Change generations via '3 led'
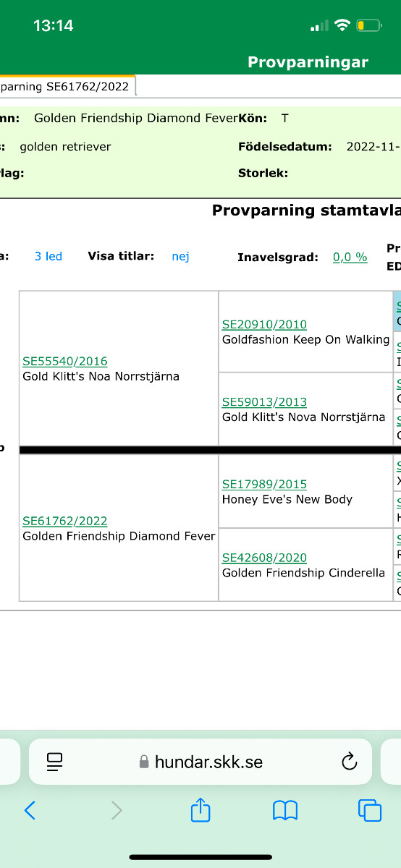This screenshot has width=401, height=868. (48, 256)
